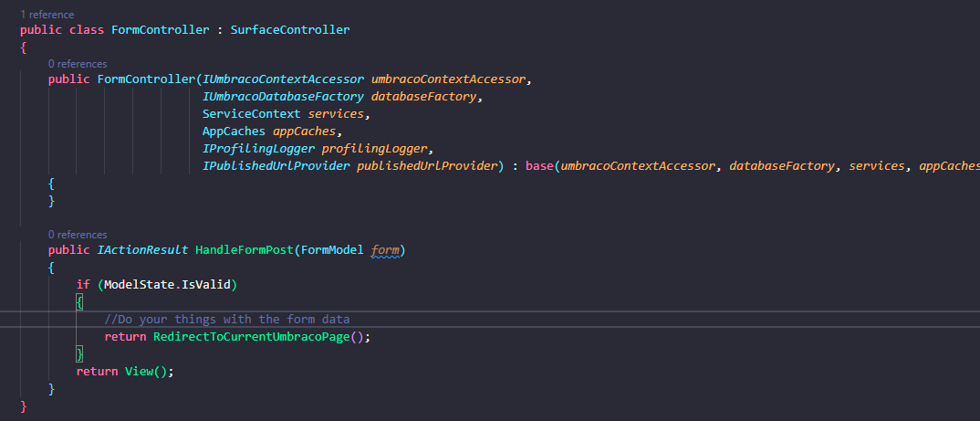Click the FormController constructor name
This screenshot has width=980, height=421.
coord(146,80)
